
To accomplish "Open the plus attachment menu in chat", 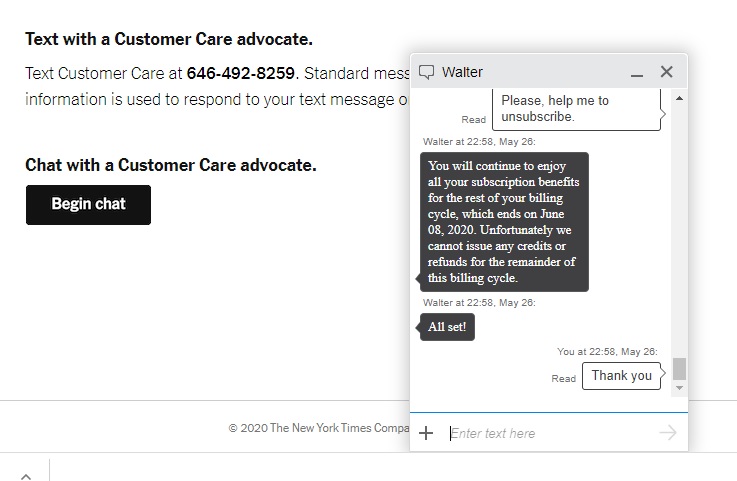I will [426, 433].
